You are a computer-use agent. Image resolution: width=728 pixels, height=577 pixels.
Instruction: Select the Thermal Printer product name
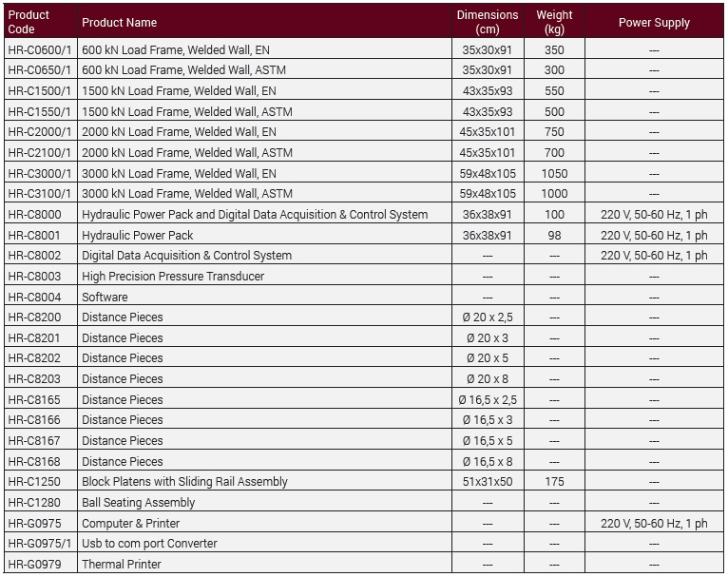click(122, 564)
